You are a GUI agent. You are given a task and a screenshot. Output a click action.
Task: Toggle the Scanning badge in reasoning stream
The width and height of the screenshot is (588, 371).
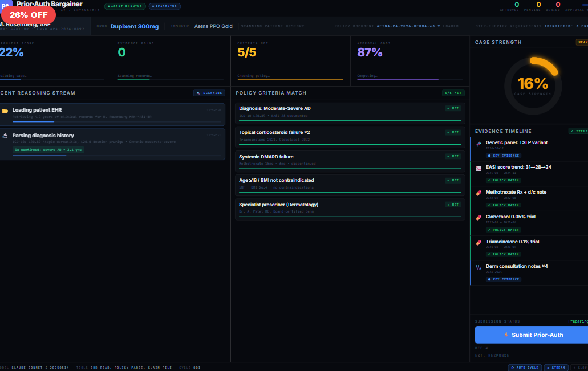tap(209, 93)
